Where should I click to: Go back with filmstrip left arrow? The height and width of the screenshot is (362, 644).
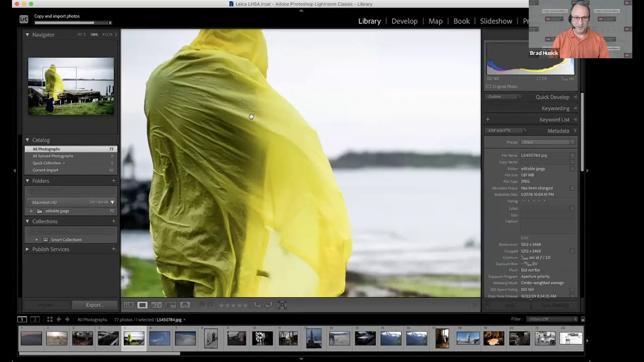point(58,319)
